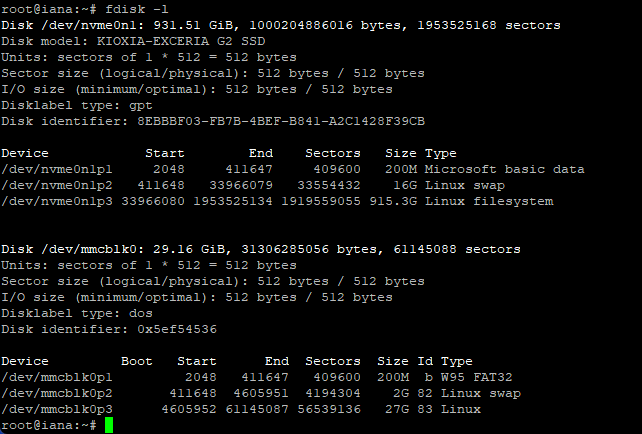Click the '/dev/nvme0n1p1' device entry
The image size is (642, 434).
[x=57, y=170]
